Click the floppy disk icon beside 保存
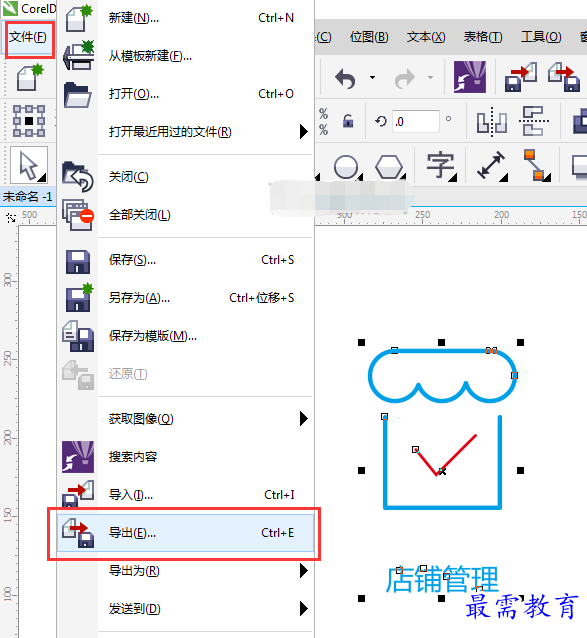The image size is (587, 638). (78, 262)
